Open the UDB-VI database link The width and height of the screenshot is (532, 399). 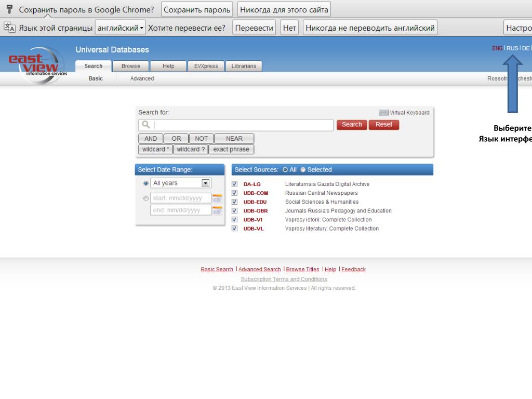tap(253, 220)
